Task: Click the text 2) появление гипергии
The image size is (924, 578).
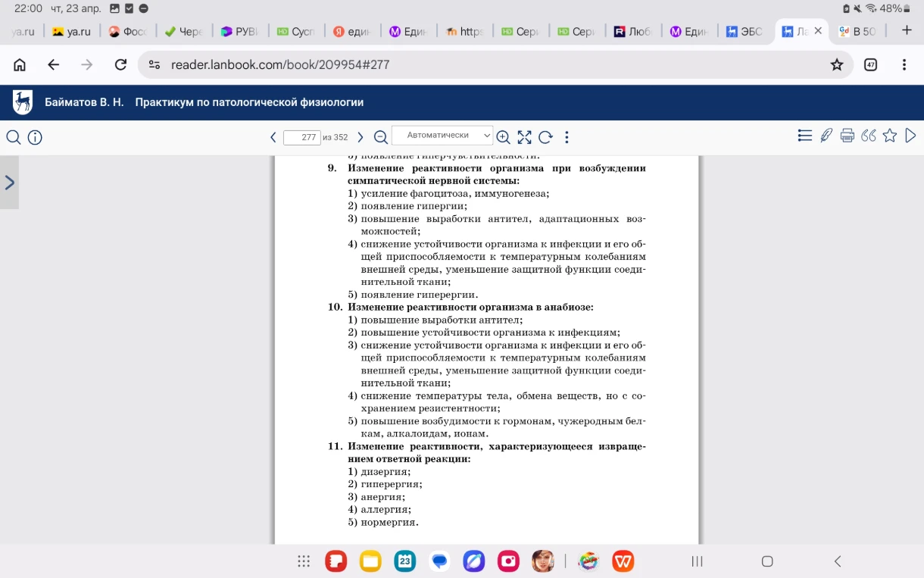Action: tap(407, 206)
